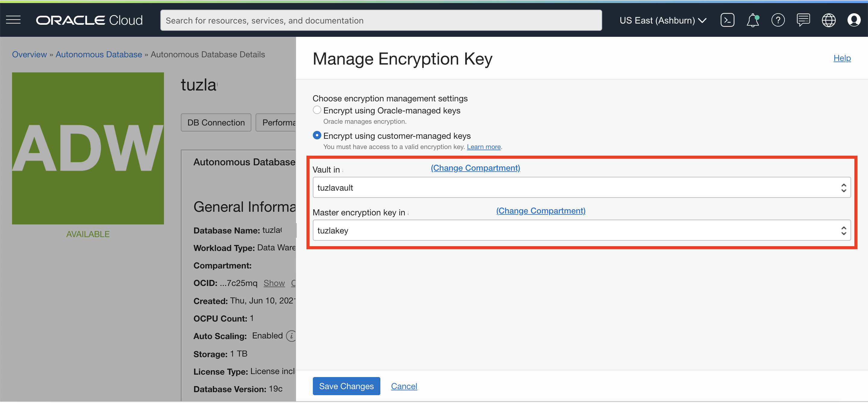Open the tuzlakey master encryption key dropdown
The height and width of the screenshot is (403, 868).
[x=581, y=230]
